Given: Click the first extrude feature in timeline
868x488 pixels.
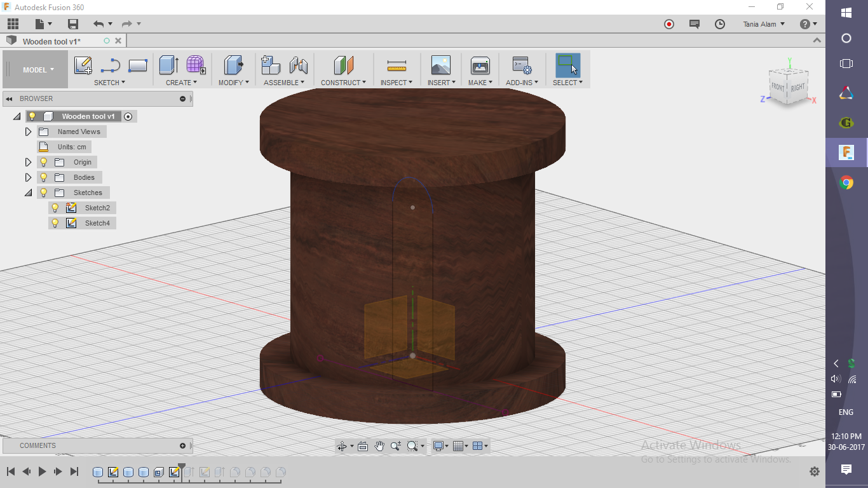Looking at the screenshot, I should [98, 472].
